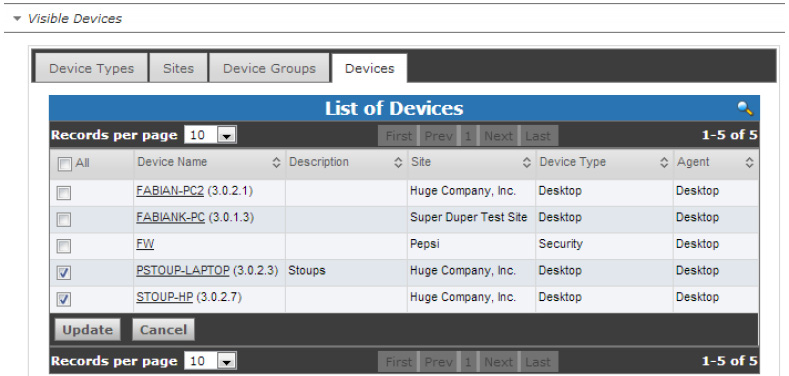789x376 pixels.
Task: Check the All checkbox in table header
Action: pyautogui.click(x=64, y=164)
